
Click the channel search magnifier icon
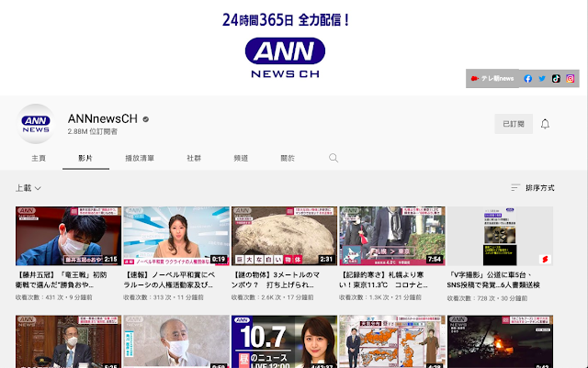point(334,158)
